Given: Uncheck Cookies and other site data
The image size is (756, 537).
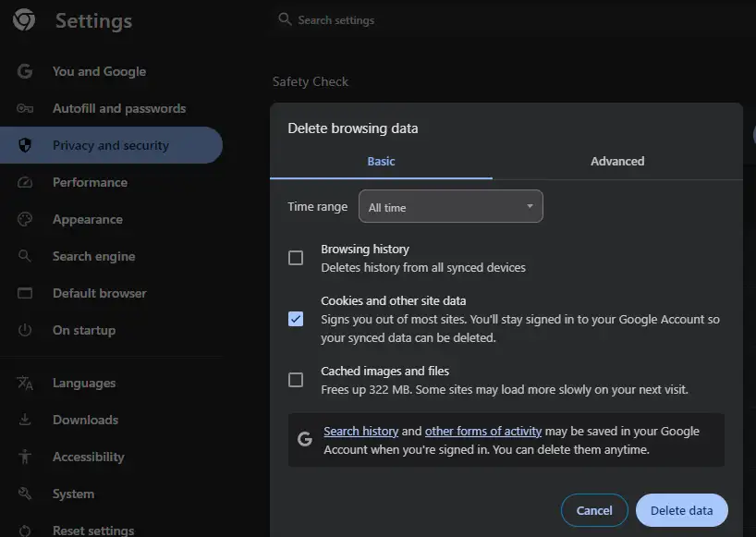Looking at the screenshot, I should 296,319.
